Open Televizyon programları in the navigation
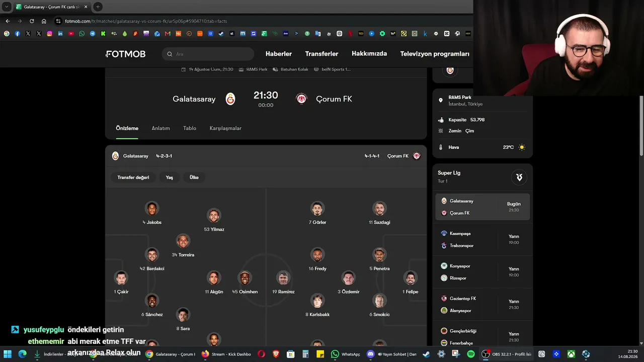 [435, 54]
